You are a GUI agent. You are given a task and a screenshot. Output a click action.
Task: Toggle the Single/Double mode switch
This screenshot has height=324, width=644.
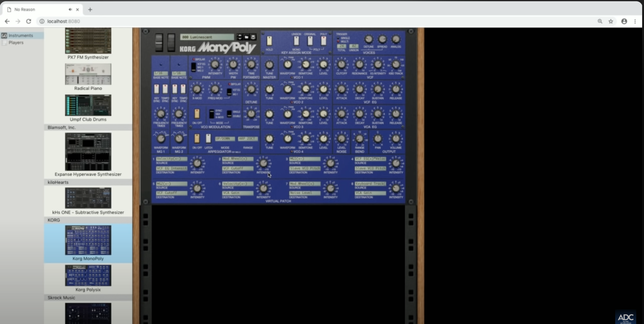point(229,114)
